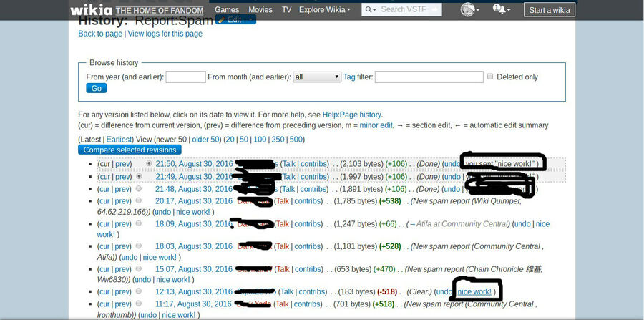
Task: Show 20 revisions per page
Action: (x=230, y=140)
